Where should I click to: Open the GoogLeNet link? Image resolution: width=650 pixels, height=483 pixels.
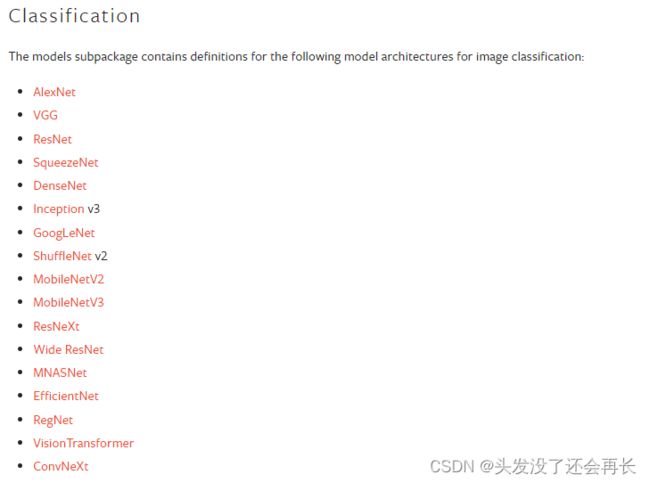coord(64,233)
